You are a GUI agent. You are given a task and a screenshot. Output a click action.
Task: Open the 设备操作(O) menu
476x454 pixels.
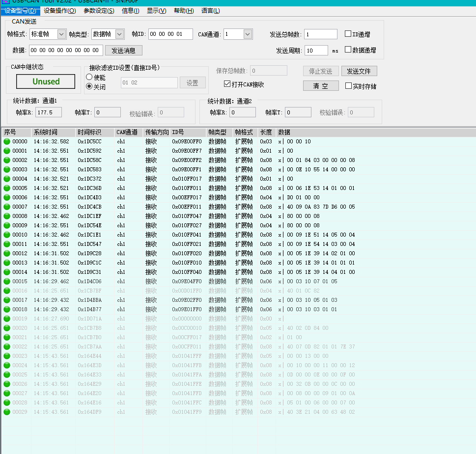(x=60, y=11)
